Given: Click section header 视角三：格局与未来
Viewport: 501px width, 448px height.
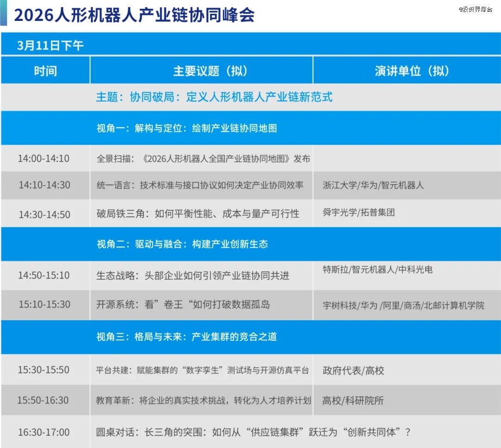Looking at the screenshot, I should 186,337.
